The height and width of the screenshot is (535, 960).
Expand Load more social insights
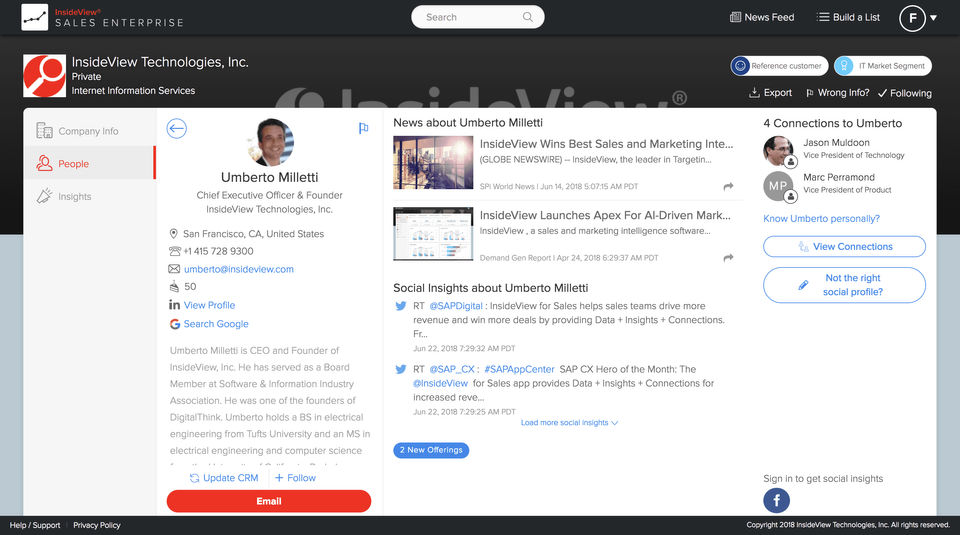(569, 423)
